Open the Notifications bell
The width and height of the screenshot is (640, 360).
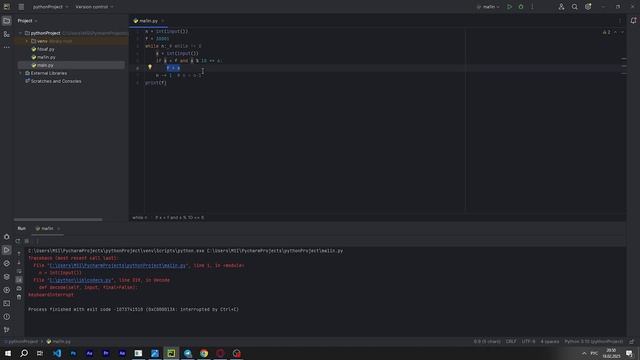633,21
